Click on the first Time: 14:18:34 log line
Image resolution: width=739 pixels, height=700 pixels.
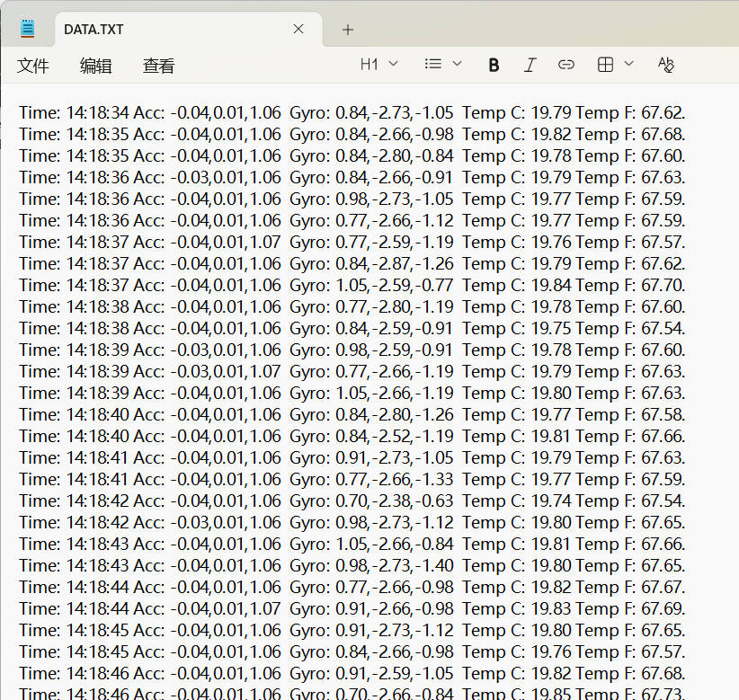tap(270, 112)
